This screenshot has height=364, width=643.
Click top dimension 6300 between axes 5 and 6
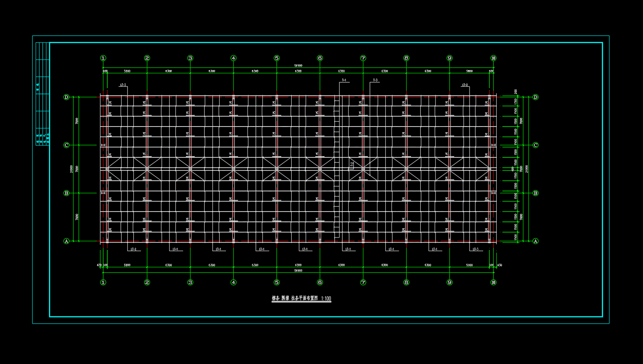(298, 71)
